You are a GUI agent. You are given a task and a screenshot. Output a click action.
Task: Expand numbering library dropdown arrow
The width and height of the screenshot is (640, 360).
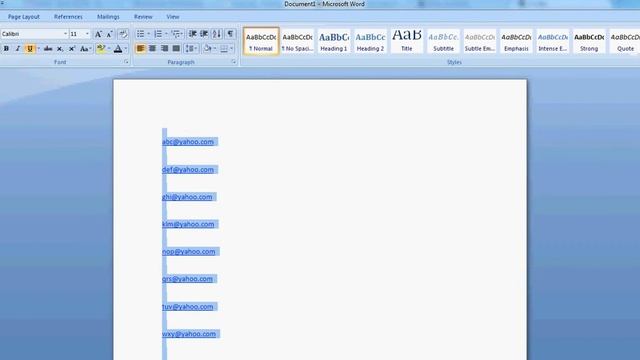click(x=166, y=34)
